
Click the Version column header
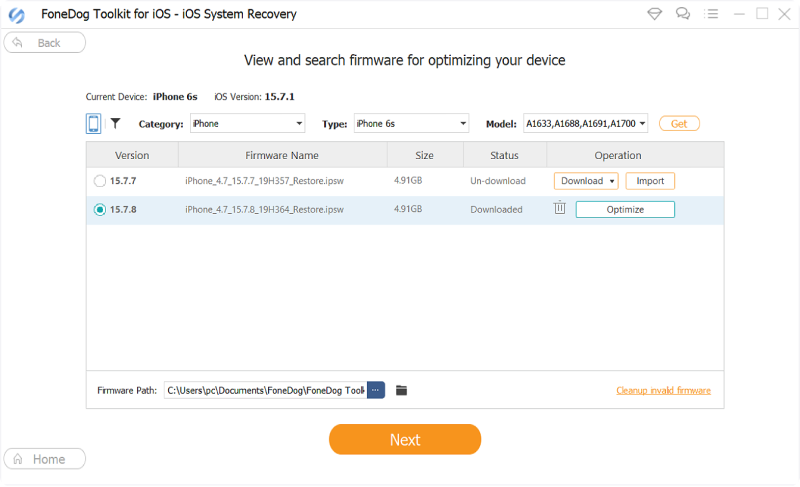coord(132,155)
